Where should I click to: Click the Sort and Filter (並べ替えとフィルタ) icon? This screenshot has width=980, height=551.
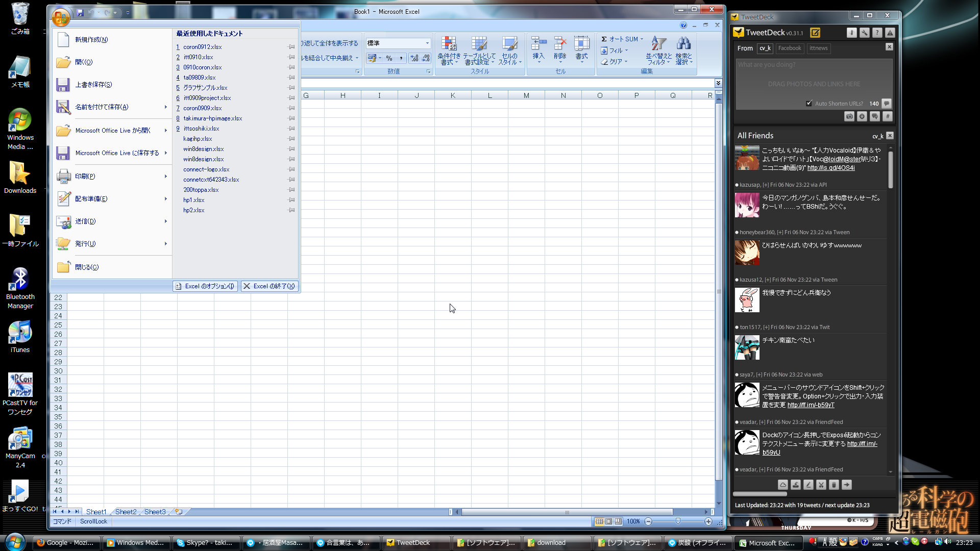click(x=658, y=51)
